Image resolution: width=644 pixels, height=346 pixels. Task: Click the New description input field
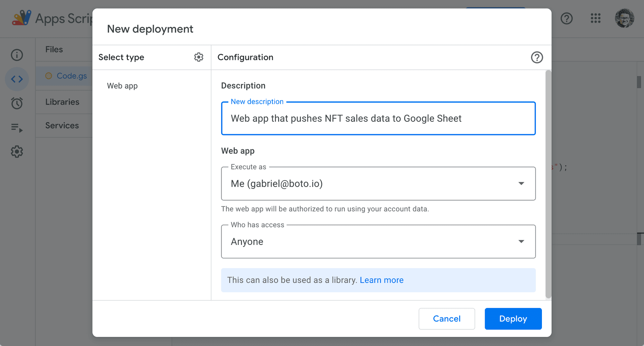pyautogui.click(x=378, y=118)
